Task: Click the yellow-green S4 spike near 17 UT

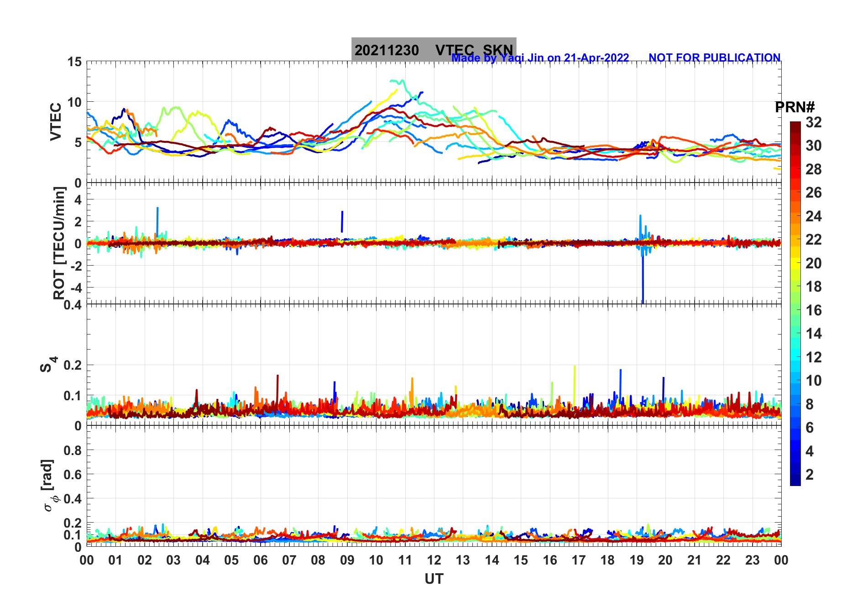Action: coord(575,383)
